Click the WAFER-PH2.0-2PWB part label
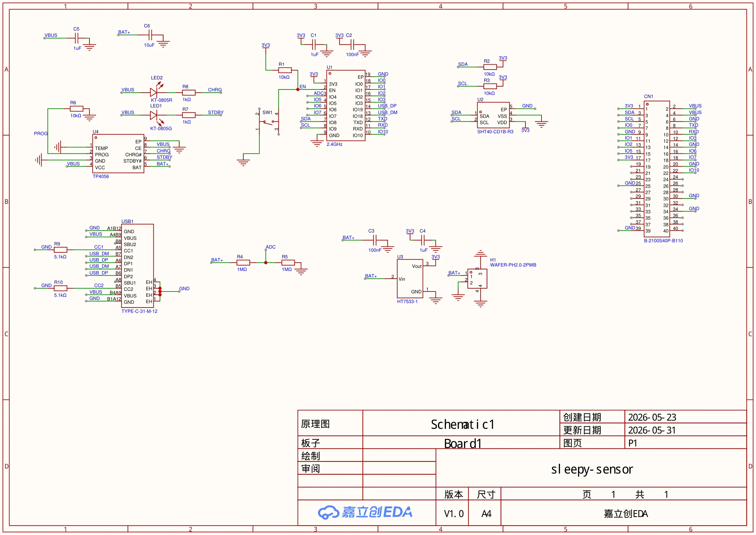Image resolution: width=756 pixels, height=535 pixels. pos(513,265)
